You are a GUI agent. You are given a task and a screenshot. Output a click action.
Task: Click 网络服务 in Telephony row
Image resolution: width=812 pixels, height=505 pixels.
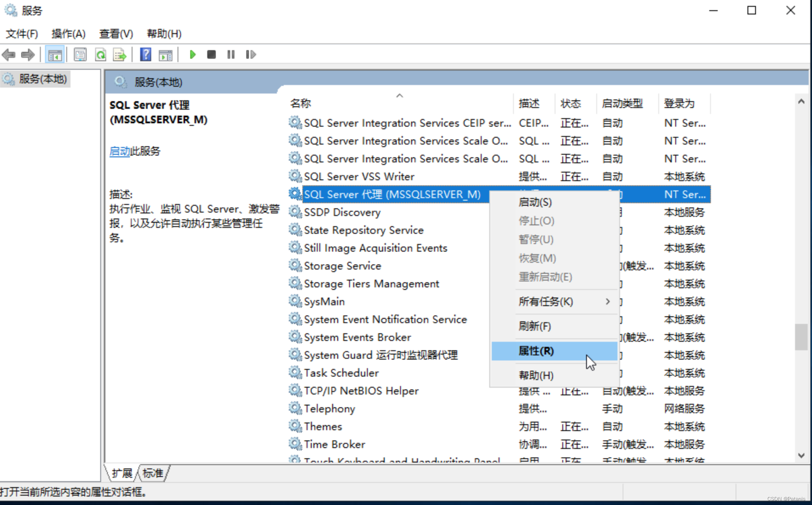684,409
